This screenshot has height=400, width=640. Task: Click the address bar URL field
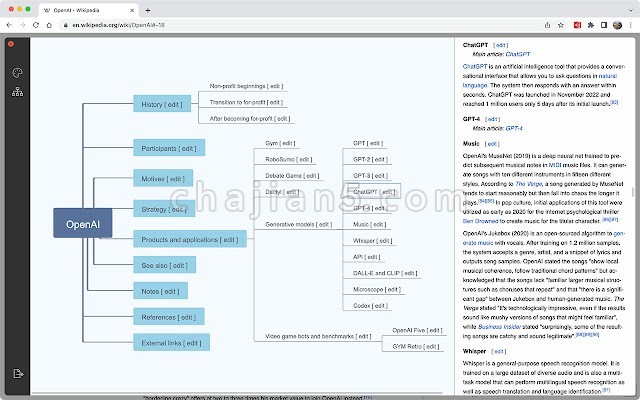tap(302, 25)
